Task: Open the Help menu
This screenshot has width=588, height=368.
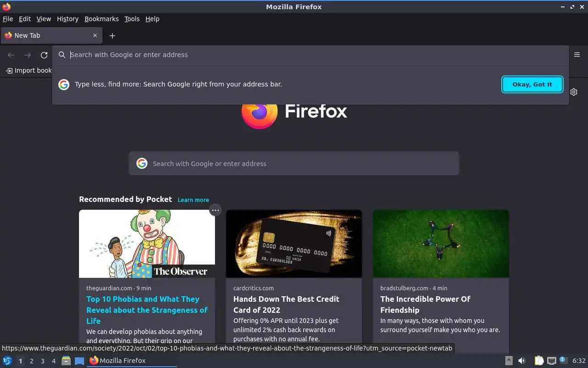Action: 153,19
